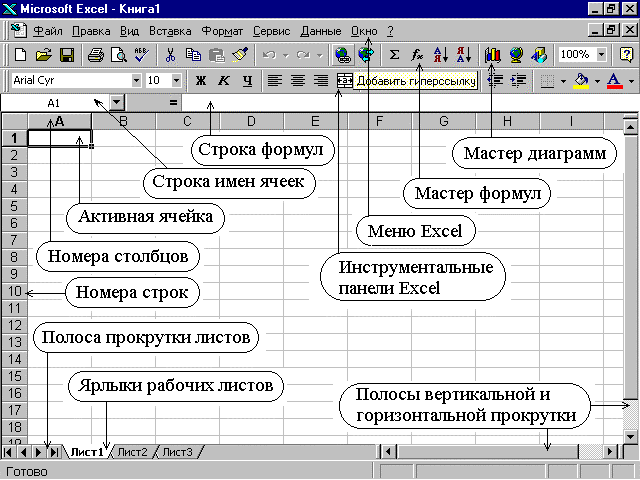
Task: Go to previous sheet tab arrow
Action: pyautogui.click(x=23, y=452)
